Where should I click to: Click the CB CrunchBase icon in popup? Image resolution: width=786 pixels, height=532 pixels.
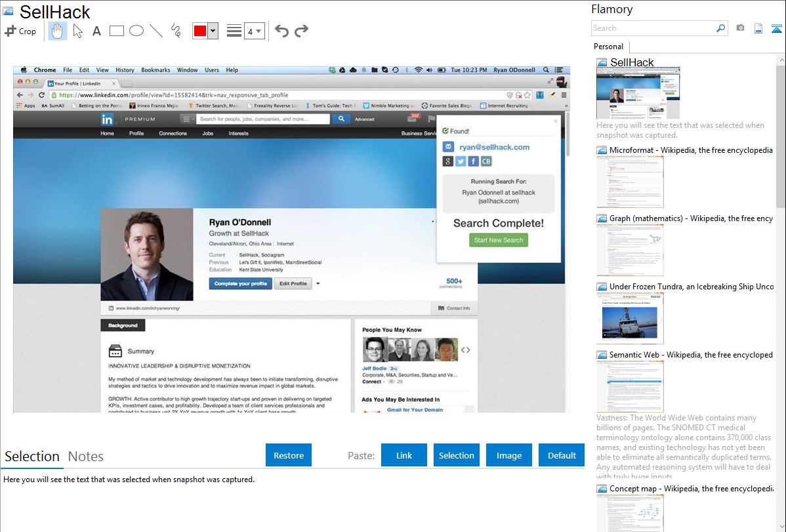tap(486, 161)
